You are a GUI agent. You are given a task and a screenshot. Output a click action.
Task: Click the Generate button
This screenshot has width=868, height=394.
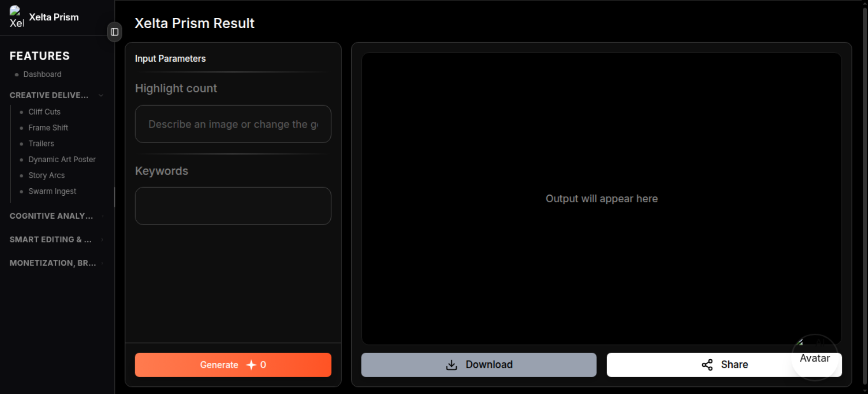point(233,364)
